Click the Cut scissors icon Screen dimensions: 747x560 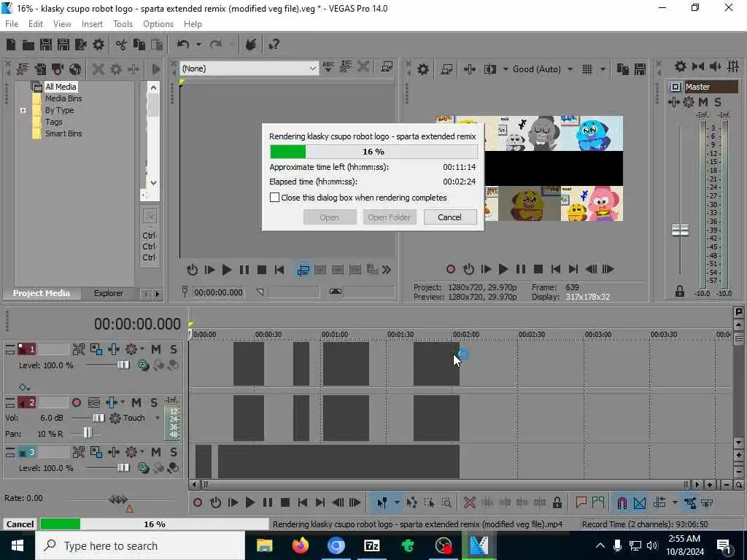[x=121, y=44]
